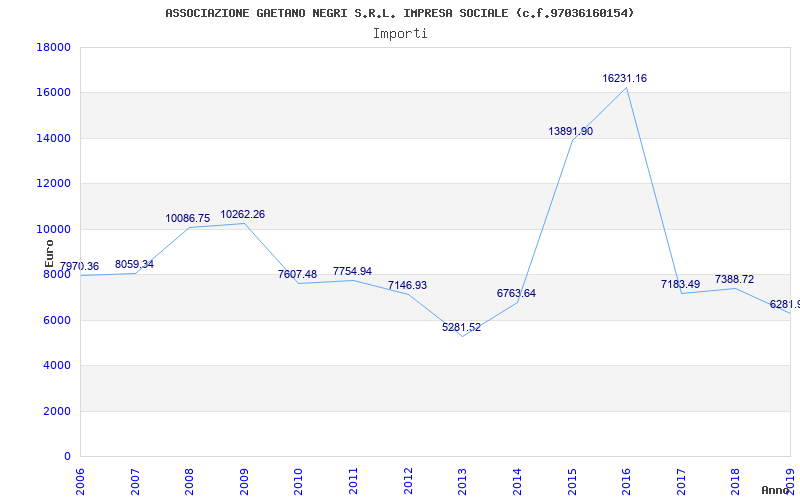Screen dimensions: 800x500
Task: Select data label 7183.49
Action: point(681,284)
